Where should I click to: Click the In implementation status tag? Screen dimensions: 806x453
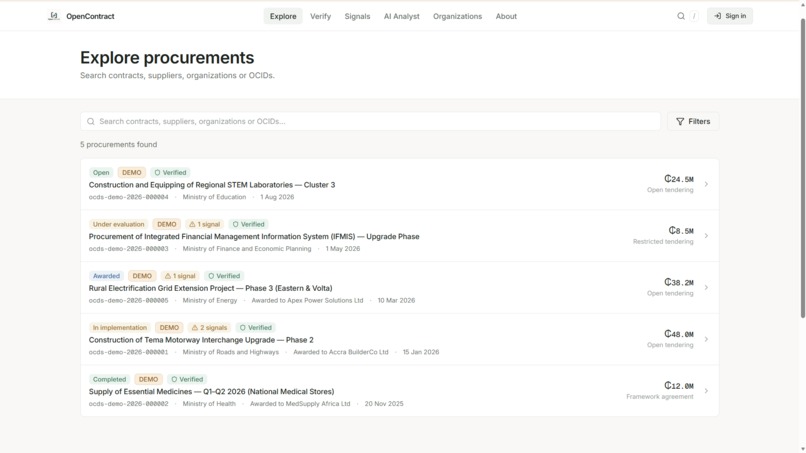[x=120, y=328]
